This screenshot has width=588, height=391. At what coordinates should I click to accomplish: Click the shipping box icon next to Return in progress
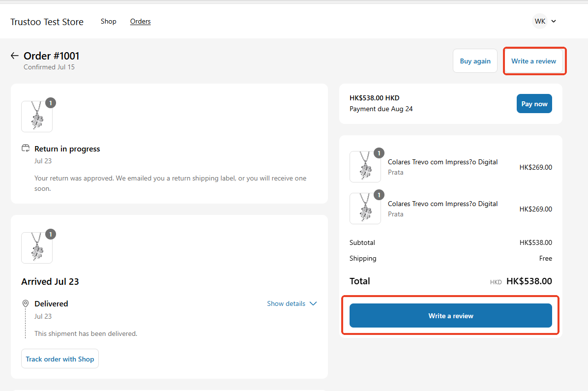click(x=25, y=148)
